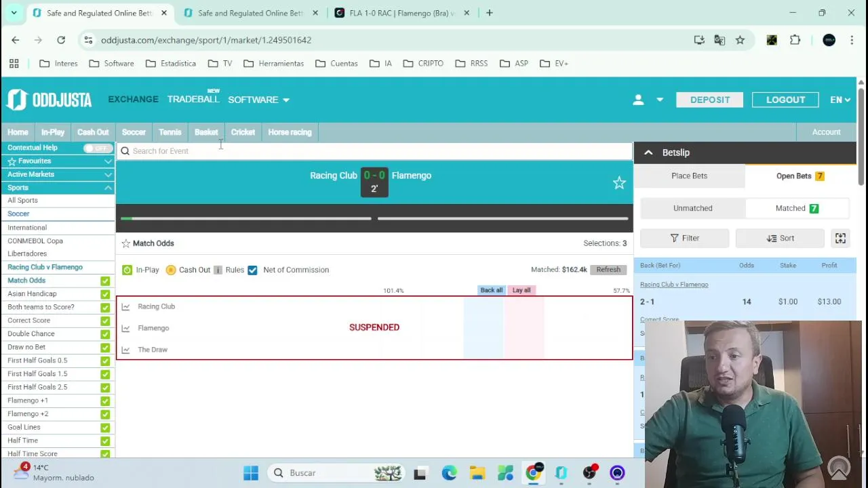The image size is (868, 488).
Task: Open Chrome apps grid in bookmarks bar
Action: [x=14, y=63]
